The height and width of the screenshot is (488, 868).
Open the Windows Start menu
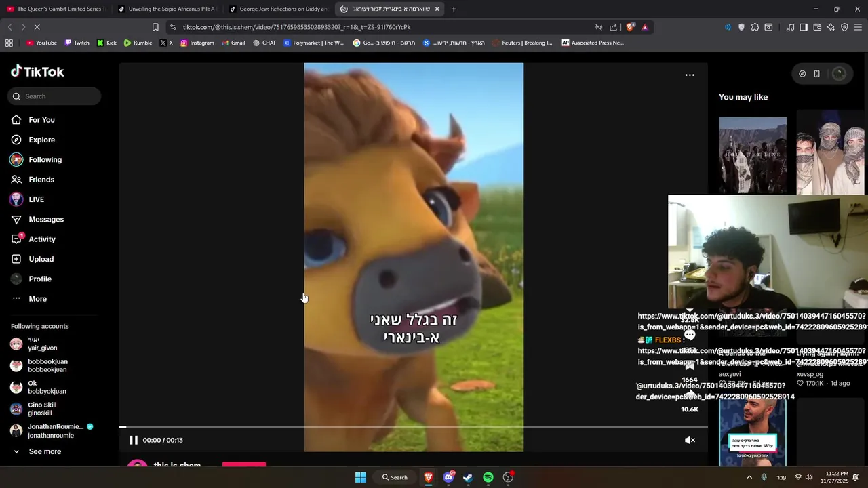coord(361,477)
